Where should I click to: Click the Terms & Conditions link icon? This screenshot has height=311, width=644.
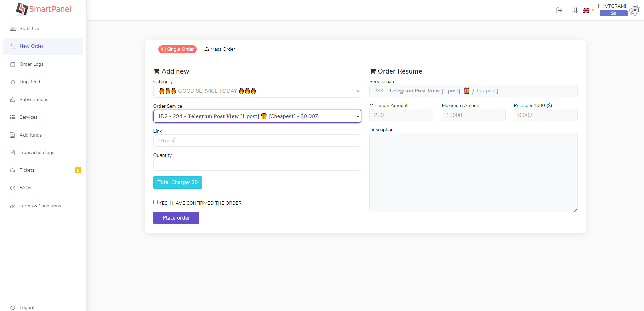tap(13, 206)
